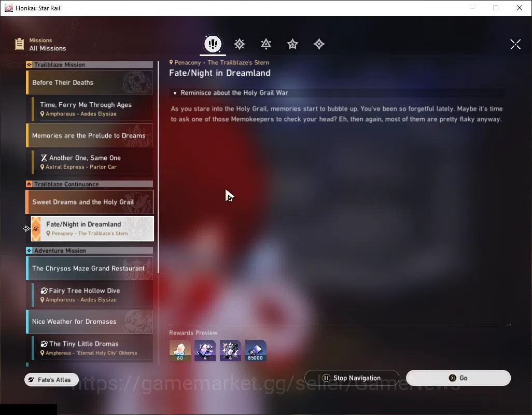Select Time, Ferry Me Through Ages mission
532x415 pixels.
(x=92, y=109)
